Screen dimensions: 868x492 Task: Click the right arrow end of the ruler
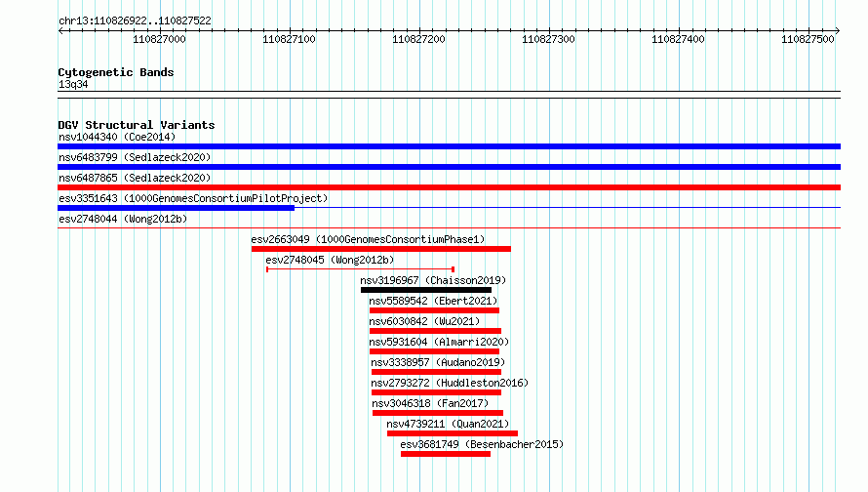click(838, 31)
